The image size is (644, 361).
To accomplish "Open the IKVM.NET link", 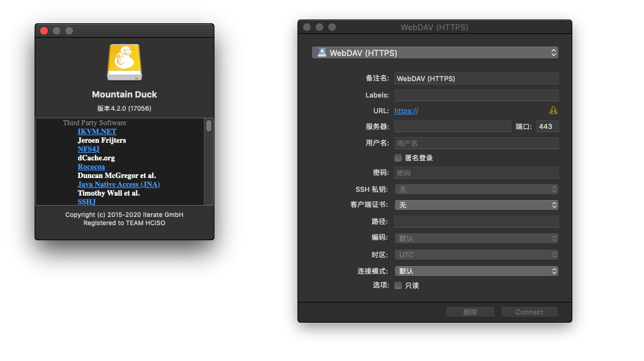I will click(97, 131).
